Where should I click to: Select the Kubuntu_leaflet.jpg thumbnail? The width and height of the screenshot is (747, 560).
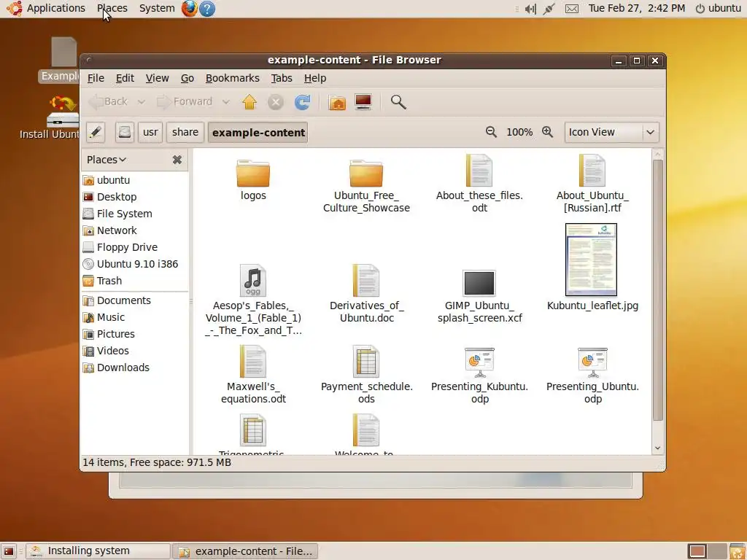(x=591, y=260)
